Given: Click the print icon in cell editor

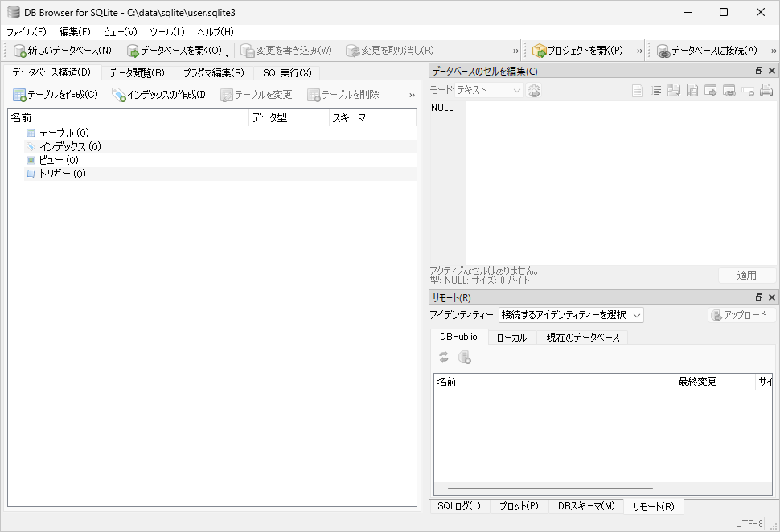Looking at the screenshot, I should [x=766, y=91].
